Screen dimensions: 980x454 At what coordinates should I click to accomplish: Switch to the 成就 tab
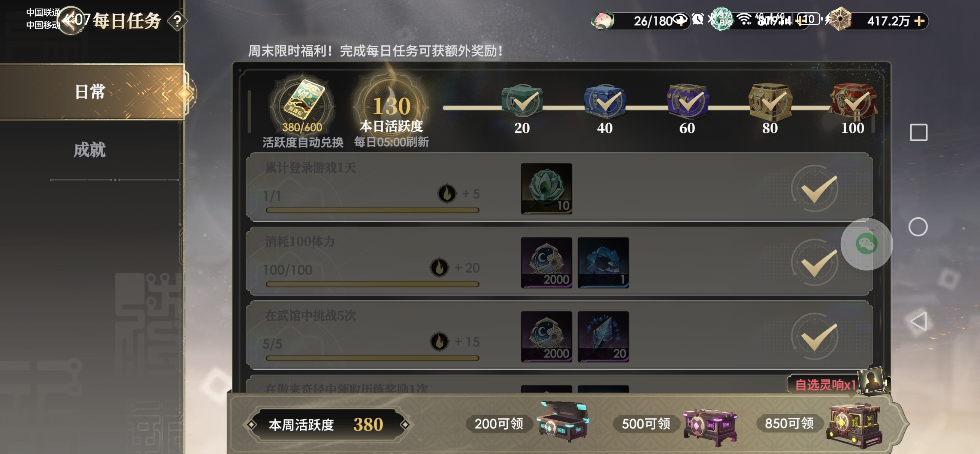pos(90,150)
